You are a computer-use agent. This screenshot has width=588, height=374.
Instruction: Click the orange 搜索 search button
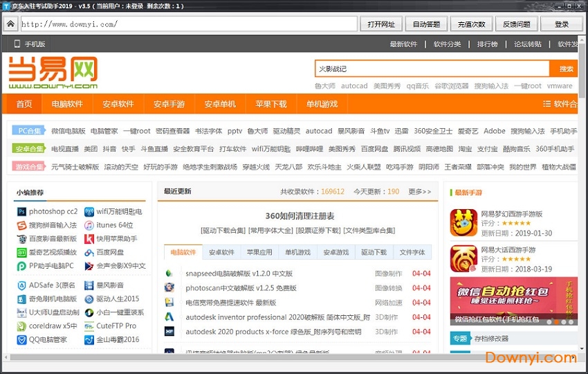566,69
